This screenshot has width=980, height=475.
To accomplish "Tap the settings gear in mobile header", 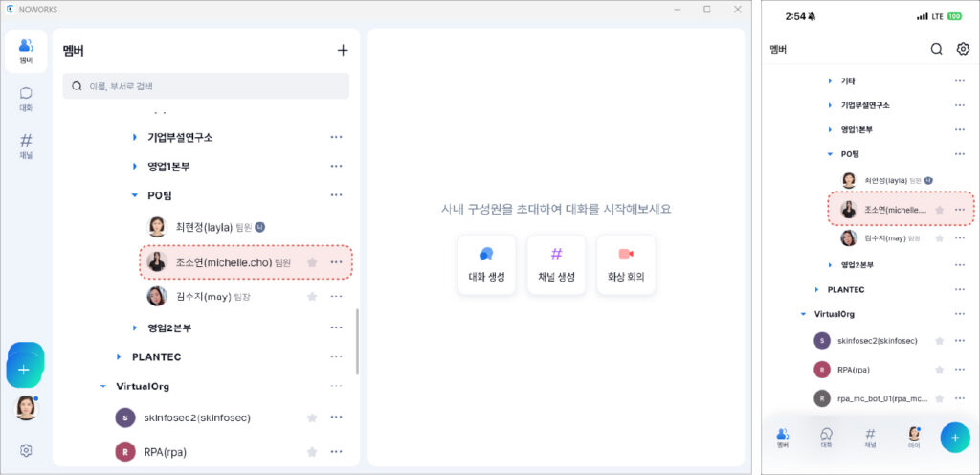I will point(963,49).
